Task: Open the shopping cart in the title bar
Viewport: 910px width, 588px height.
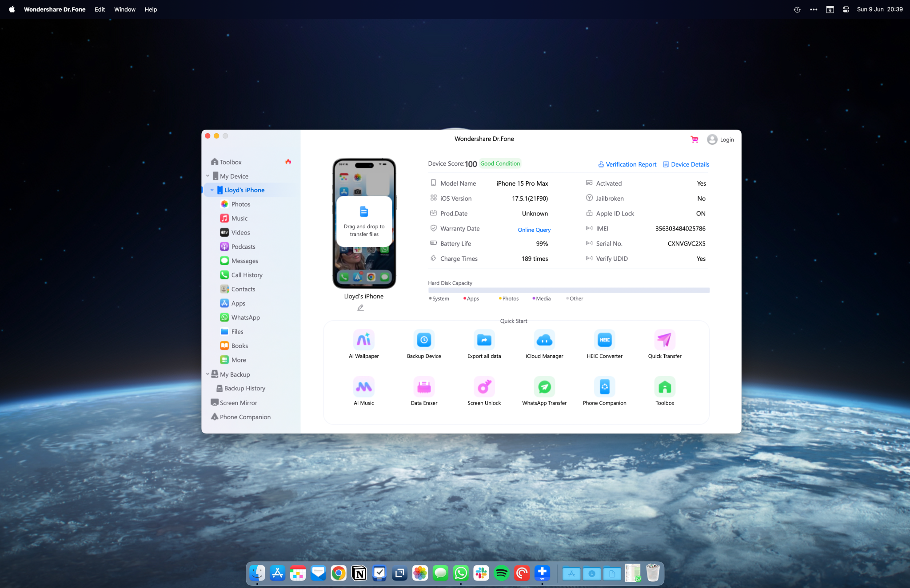Action: pos(694,139)
